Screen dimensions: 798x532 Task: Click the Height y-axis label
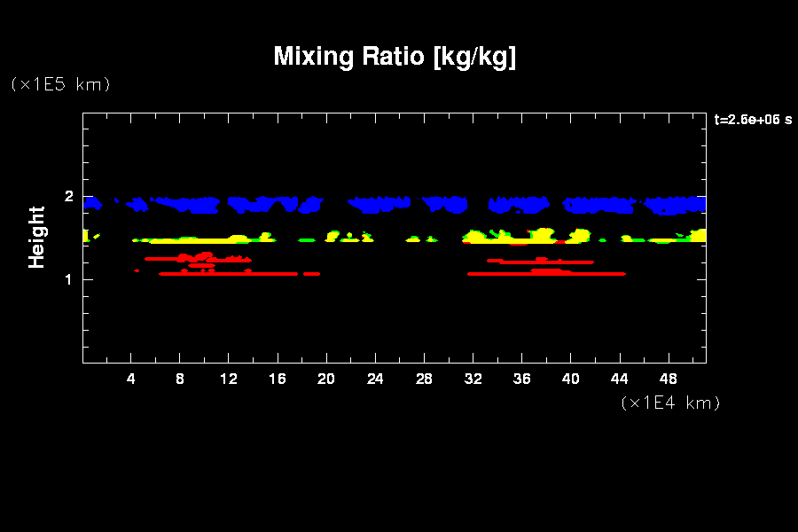point(36,237)
